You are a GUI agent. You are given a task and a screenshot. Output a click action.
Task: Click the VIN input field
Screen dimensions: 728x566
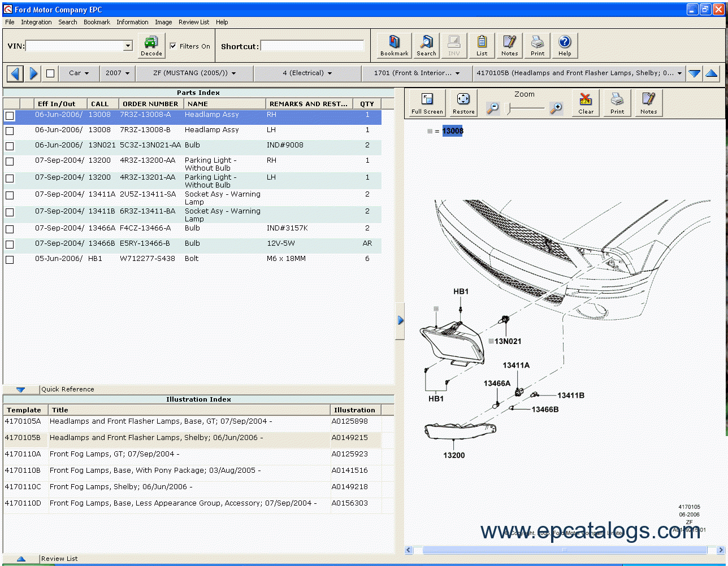pyautogui.click(x=74, y=46)
